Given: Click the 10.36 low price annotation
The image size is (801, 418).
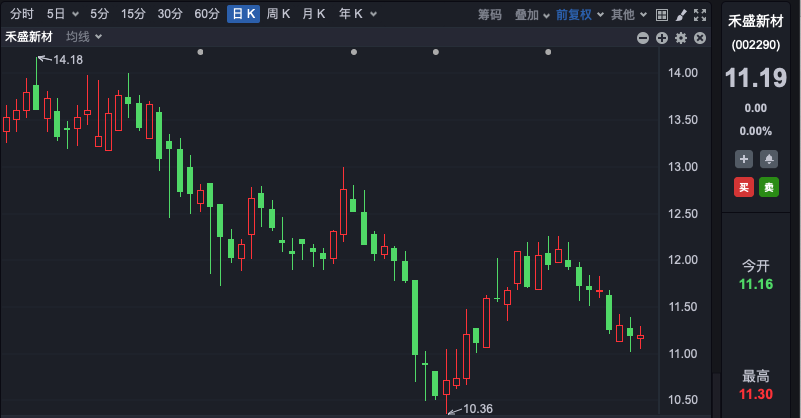Looking at the screenshot, I should point(478,409).
